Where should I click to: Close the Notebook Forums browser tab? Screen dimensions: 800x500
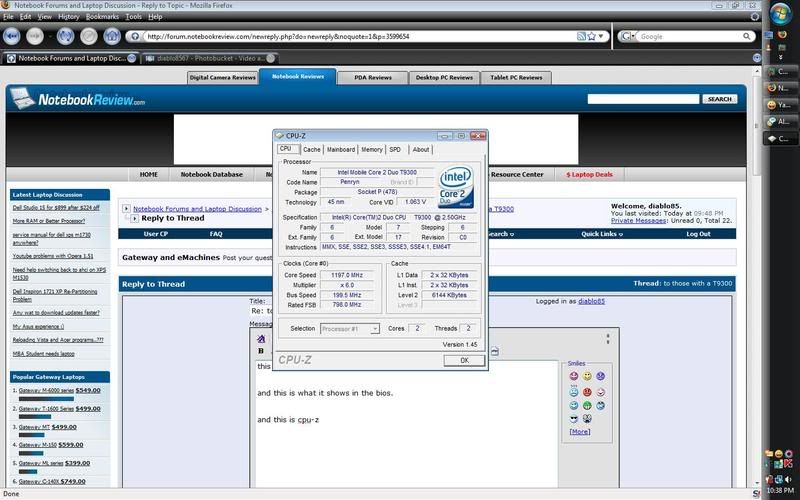[x=132, y=58]
